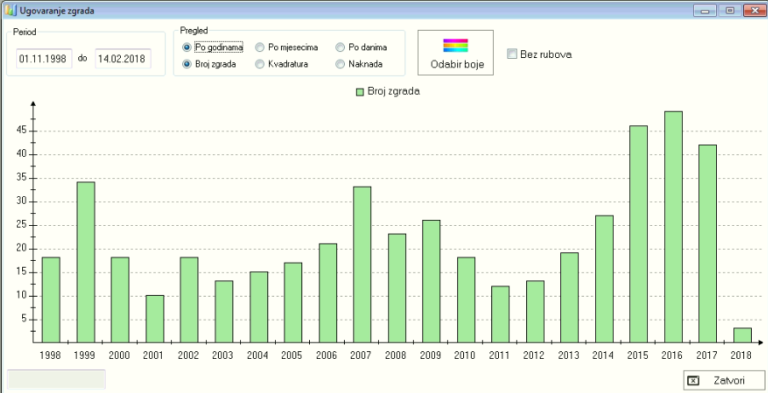Select the Po danima radio button
This screenshot has width=768, height=393.
pos(340,48)
